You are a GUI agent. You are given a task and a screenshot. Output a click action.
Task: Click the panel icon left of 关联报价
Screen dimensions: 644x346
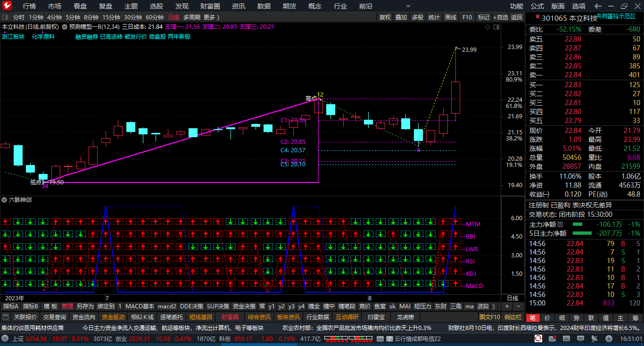click(6, 317)
